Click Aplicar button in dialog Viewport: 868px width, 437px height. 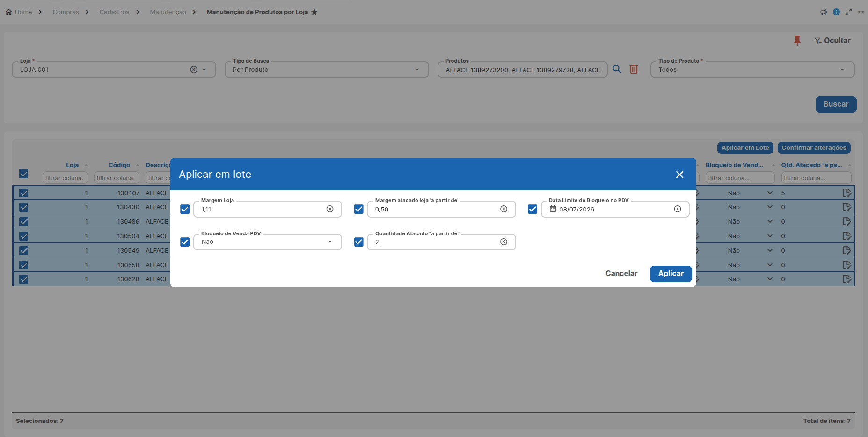coord(671,274)
